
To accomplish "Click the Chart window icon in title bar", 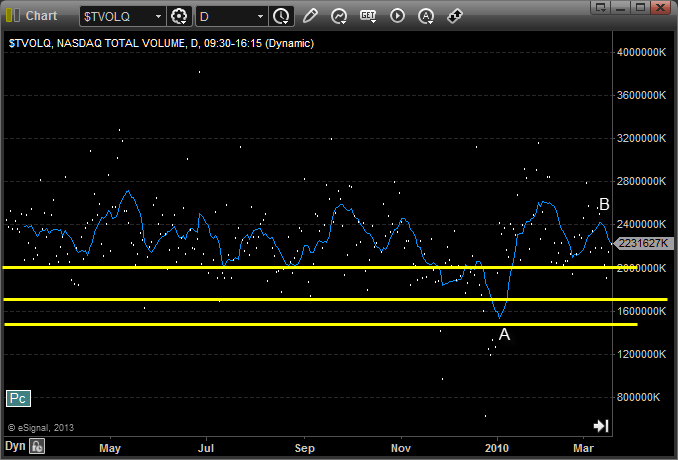I will pos(12,16).
